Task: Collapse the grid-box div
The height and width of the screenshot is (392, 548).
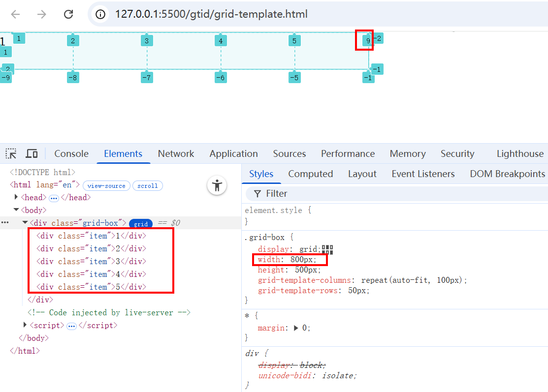Action: [x=25, y=222]
